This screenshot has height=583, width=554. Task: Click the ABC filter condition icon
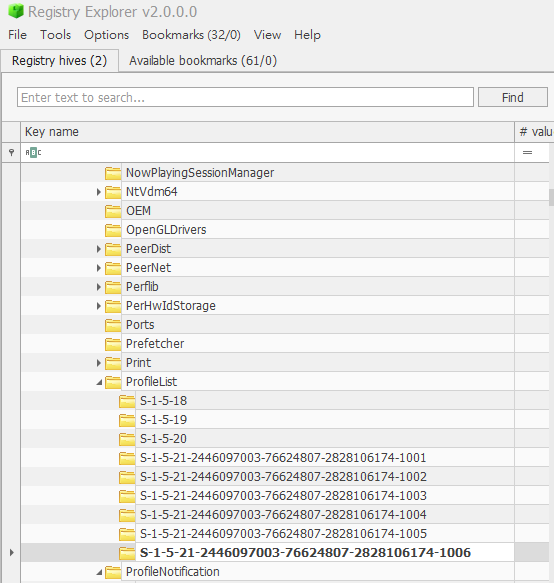33,152
